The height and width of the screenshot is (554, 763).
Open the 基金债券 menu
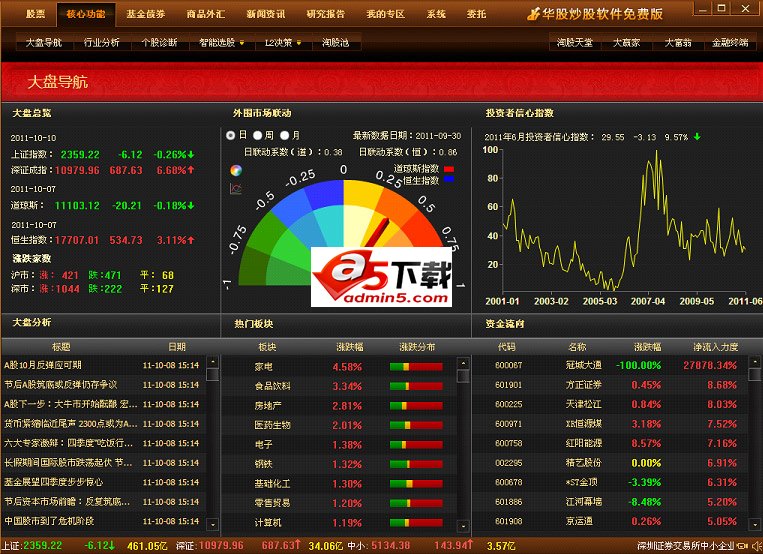(x=145, y=14)
